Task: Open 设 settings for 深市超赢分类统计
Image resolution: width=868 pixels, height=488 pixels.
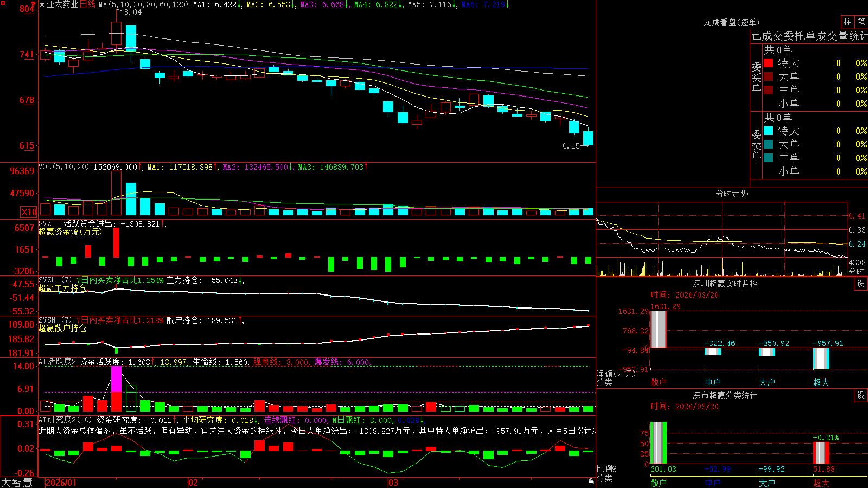Action: [x=861, y=395]
